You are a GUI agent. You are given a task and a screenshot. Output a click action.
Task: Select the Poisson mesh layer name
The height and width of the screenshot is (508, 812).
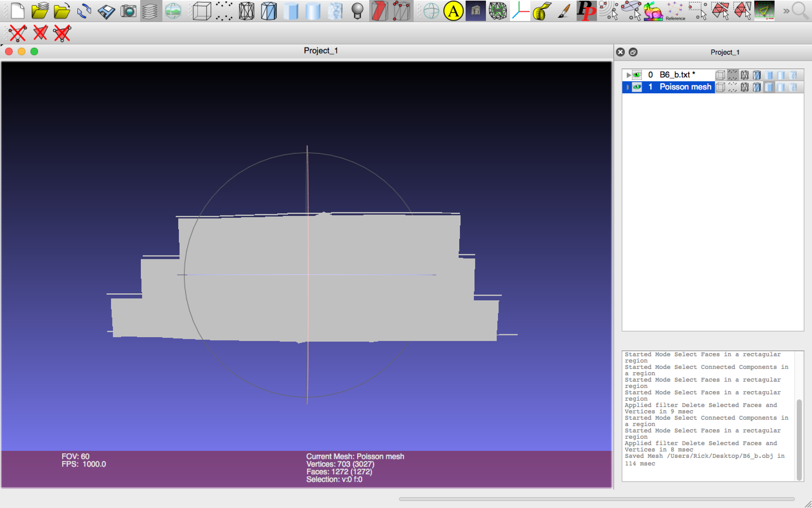pos(685,87)
